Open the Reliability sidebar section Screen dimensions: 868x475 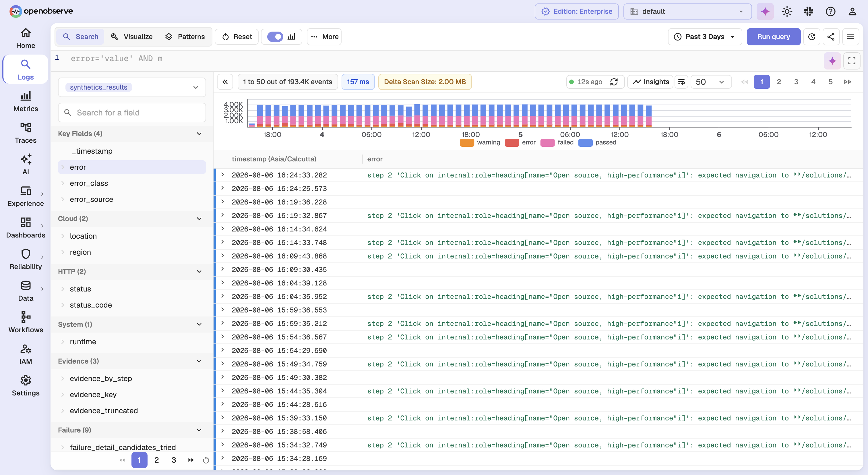[26, 260]
